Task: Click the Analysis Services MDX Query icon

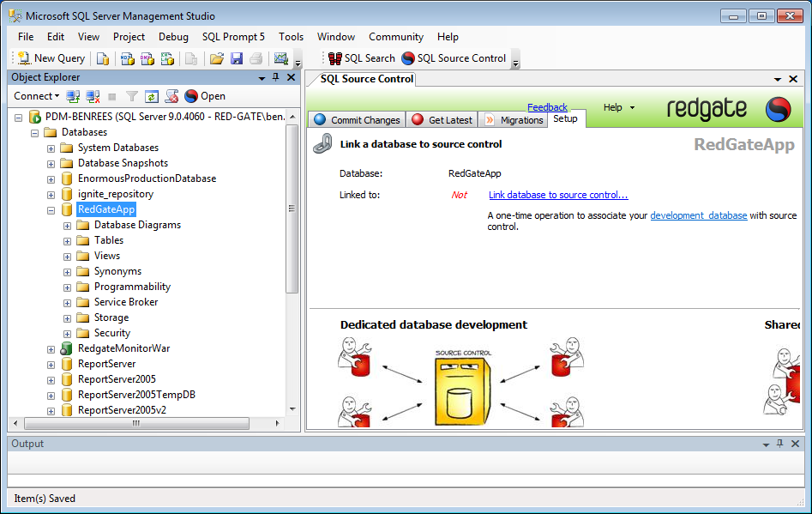Action: [x=128, y=58]
